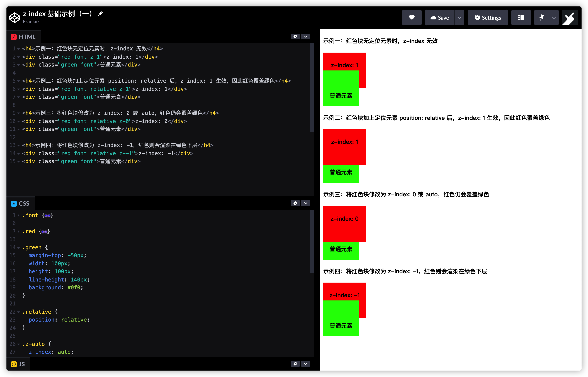588x377 pixels.
Task: Click the CodePen logo icon
Action: pos(14,18)
